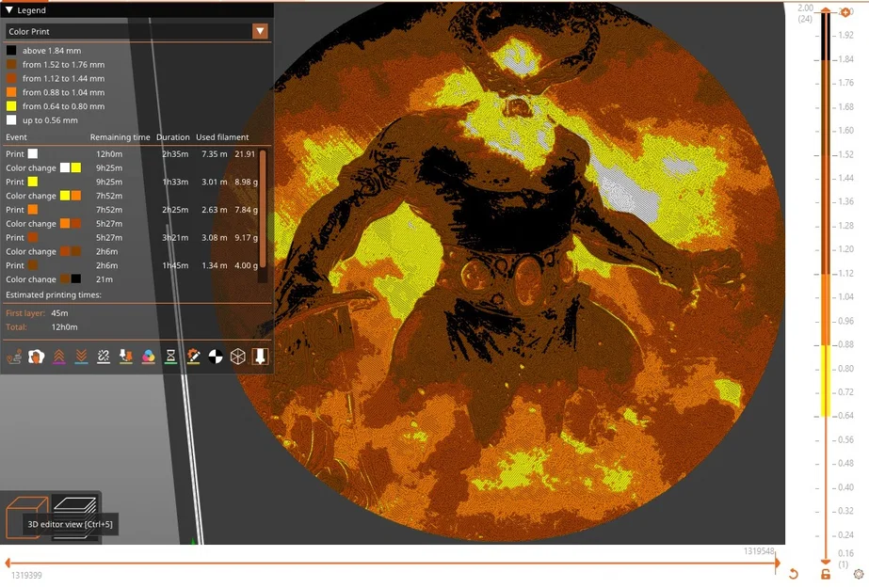Image resolution: width=869 pixels, height=588 pixels.
Task: Toggle the lock icon under vertical slider
Action: pos(826,574)
